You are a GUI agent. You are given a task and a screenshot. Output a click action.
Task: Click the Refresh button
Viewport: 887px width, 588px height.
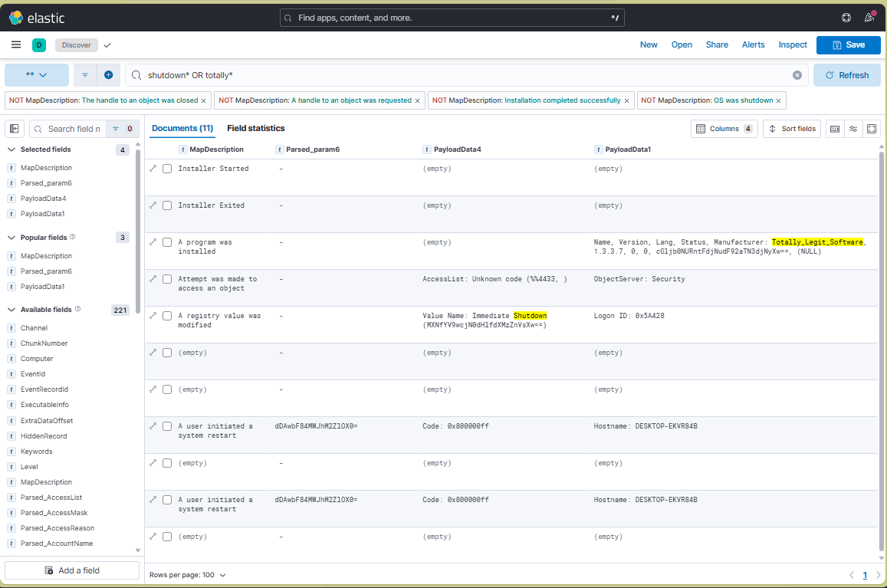[x=846, y=75]
